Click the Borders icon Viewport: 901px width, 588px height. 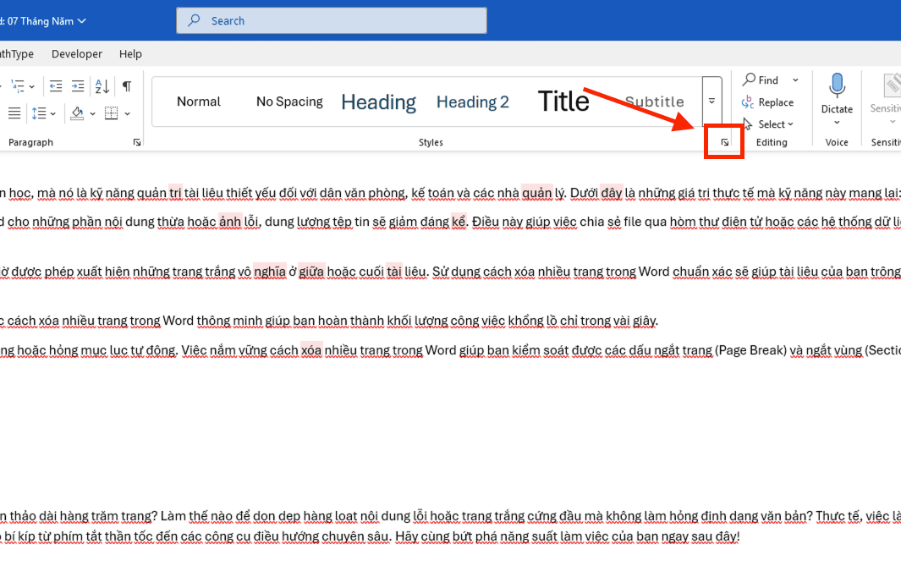(x=112, y=113)
